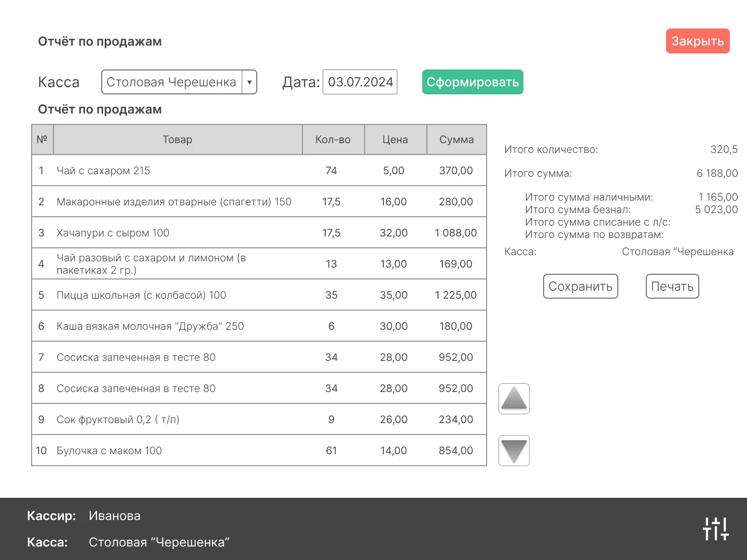
Task: Click price cell 26,00
Action: click(394, 419)
